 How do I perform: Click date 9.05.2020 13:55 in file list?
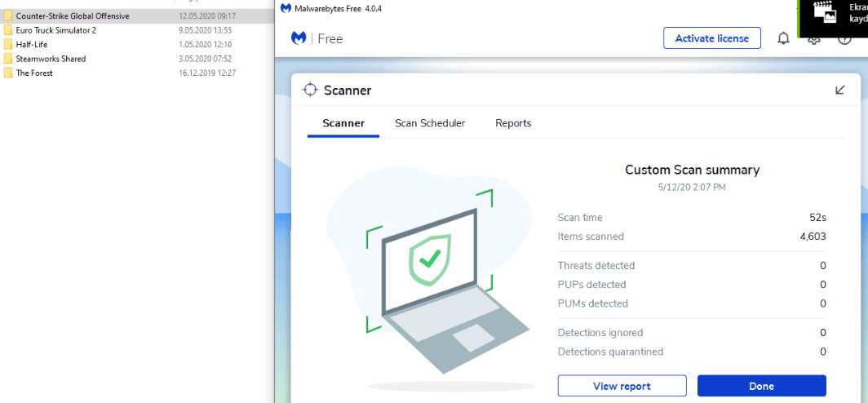tap(205, 30)
